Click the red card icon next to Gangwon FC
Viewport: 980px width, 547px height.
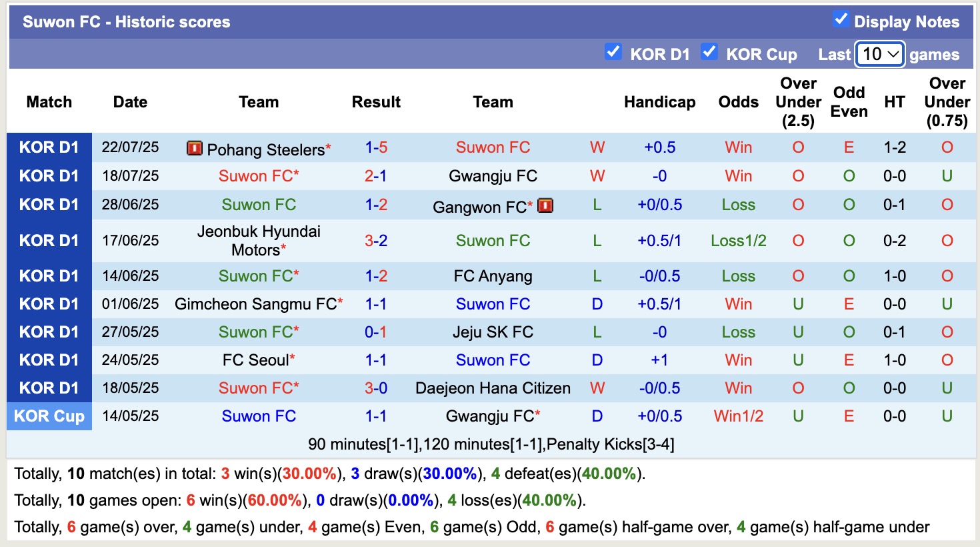(546, 206)
